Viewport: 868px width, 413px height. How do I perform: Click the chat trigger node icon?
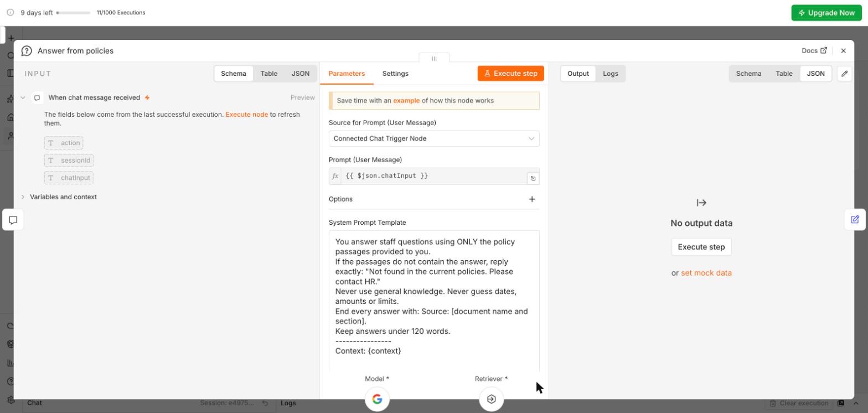point(37,98)
